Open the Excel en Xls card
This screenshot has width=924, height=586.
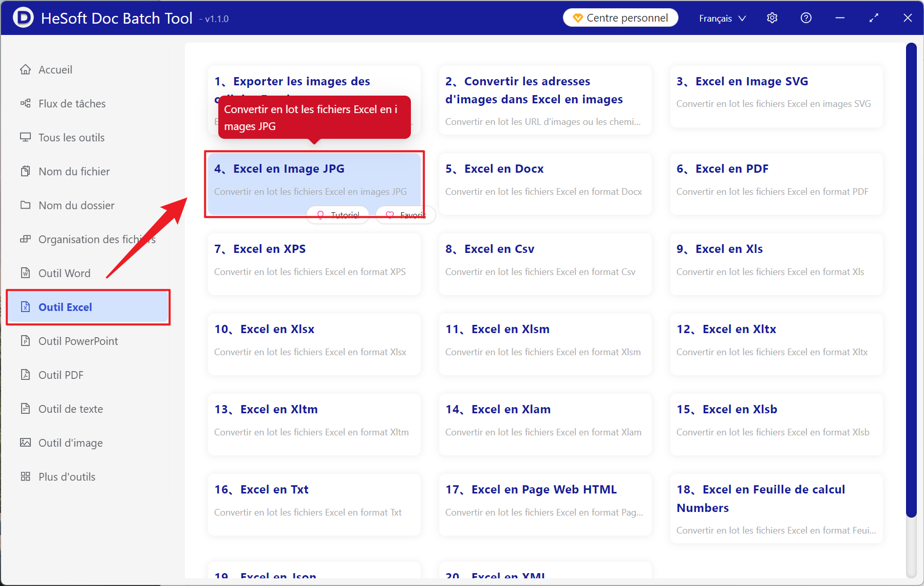coord(776,264)
